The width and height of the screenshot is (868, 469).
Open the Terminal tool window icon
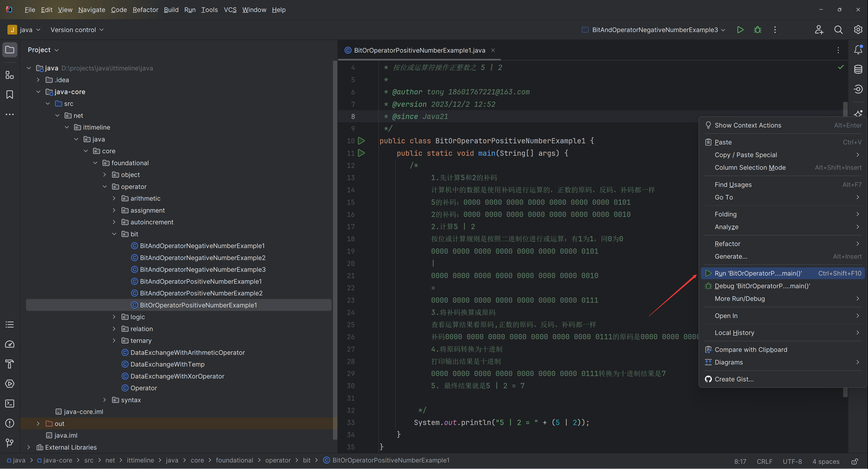[10, 403]
